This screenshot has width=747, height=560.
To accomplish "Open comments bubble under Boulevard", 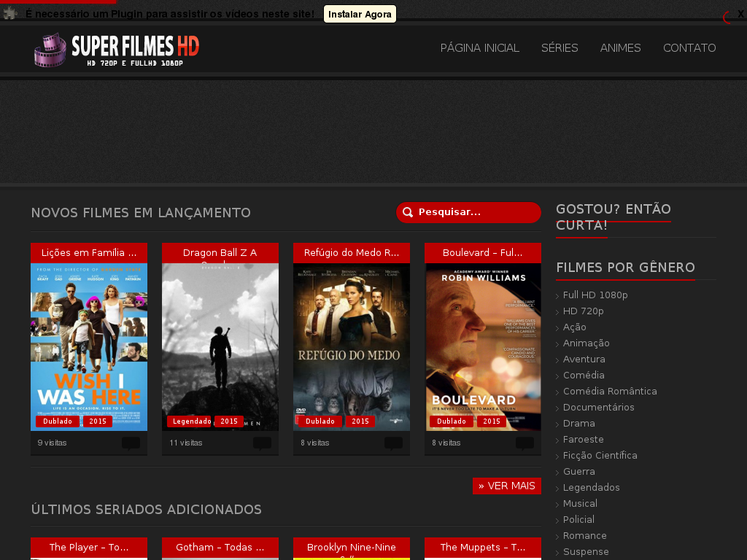I will pos(525,443).
